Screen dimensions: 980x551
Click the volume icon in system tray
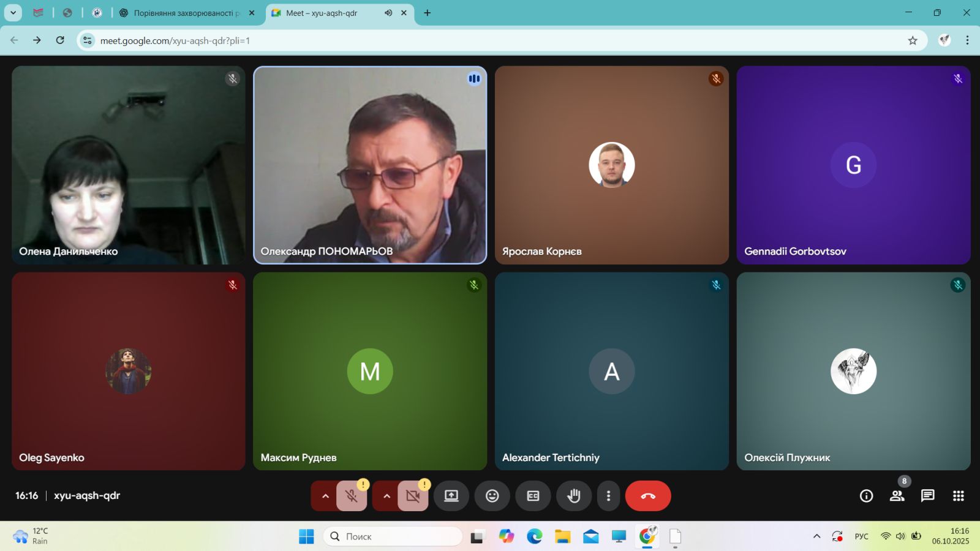coord(900,536)
